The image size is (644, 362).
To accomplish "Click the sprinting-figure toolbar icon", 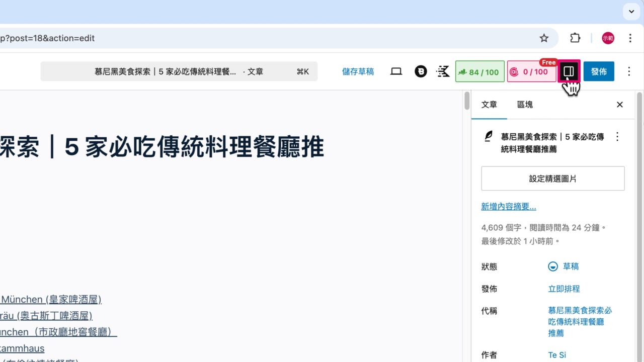I will pyautogui.click(x=442, y=71).
